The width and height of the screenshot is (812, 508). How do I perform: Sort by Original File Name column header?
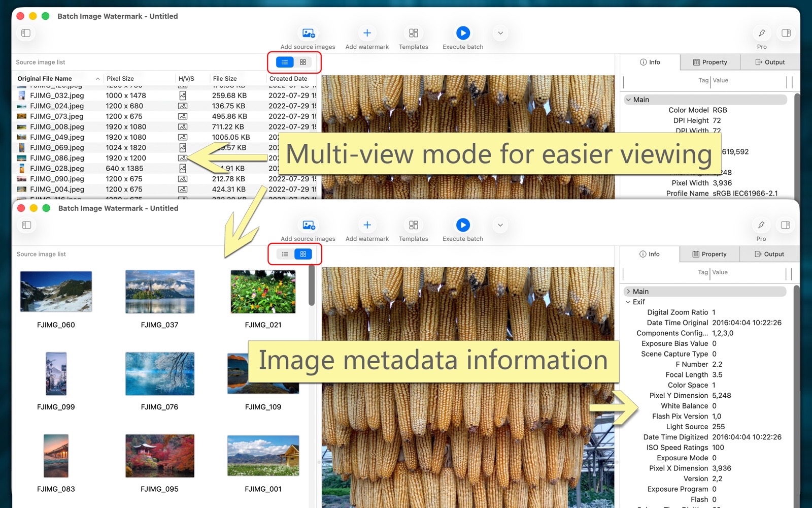click(x=45, y=79)
